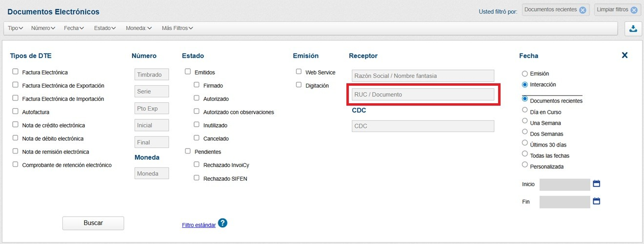Click the RUC / Documento input field
Viewport: 644px width, 244px height.
pos(423,94)
